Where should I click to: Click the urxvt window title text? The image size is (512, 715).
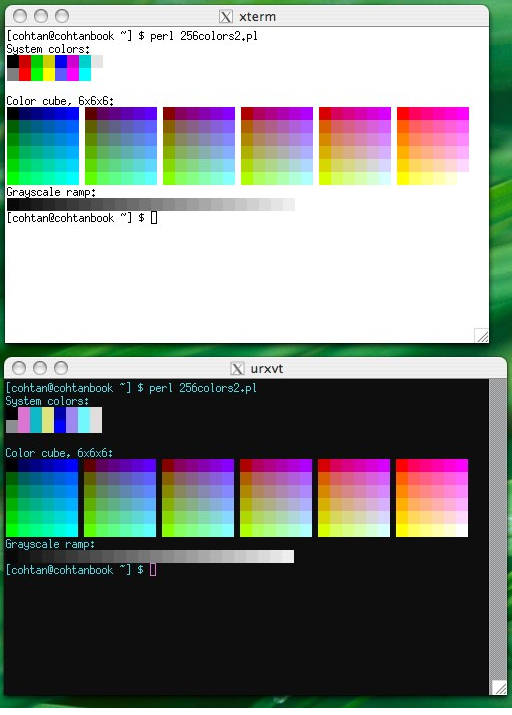coord(267,368)
